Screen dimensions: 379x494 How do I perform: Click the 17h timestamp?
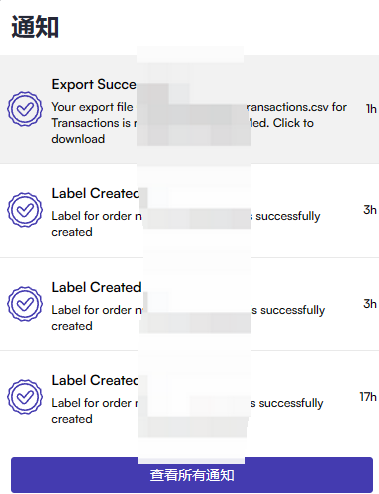(368, 397)
